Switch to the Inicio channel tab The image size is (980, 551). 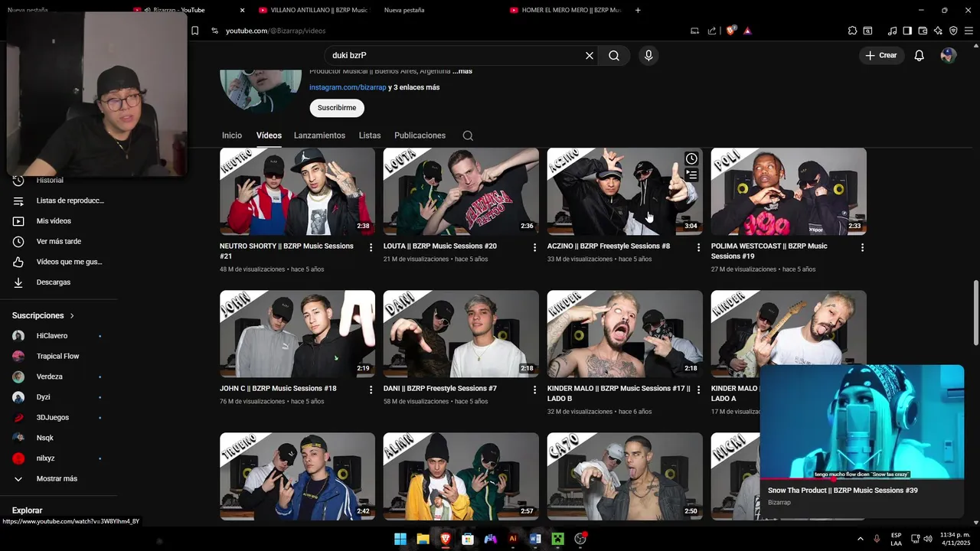coord(232,135)
